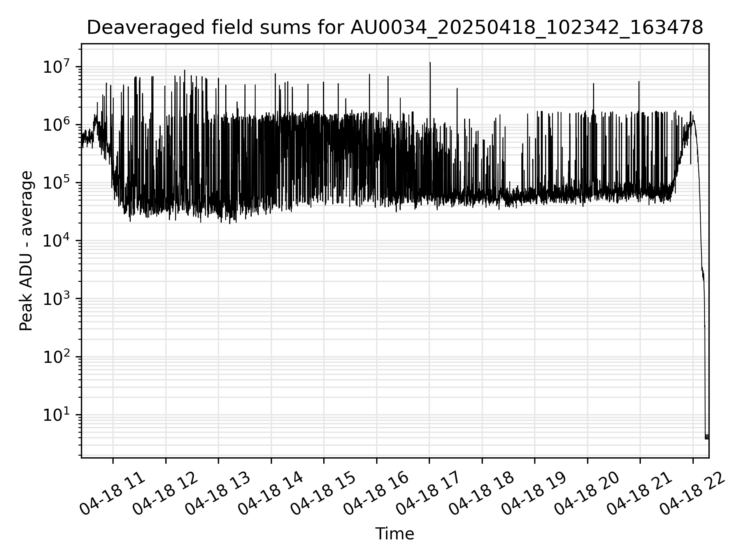Screen dimensions: 747x560
Task: Click the x tick label '04-18 16'
Action: pyautogui.click(x=376, y=493)
